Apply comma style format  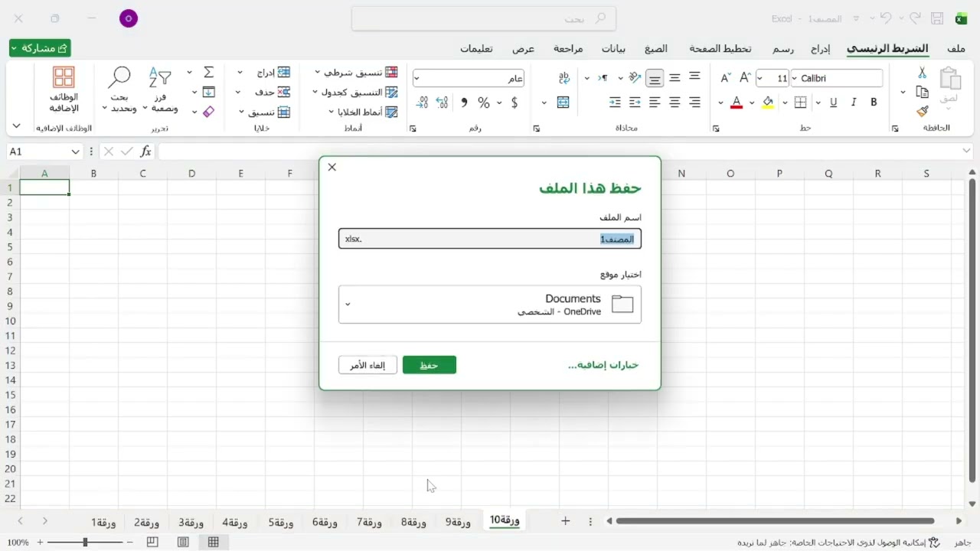[x=464, y=102]
